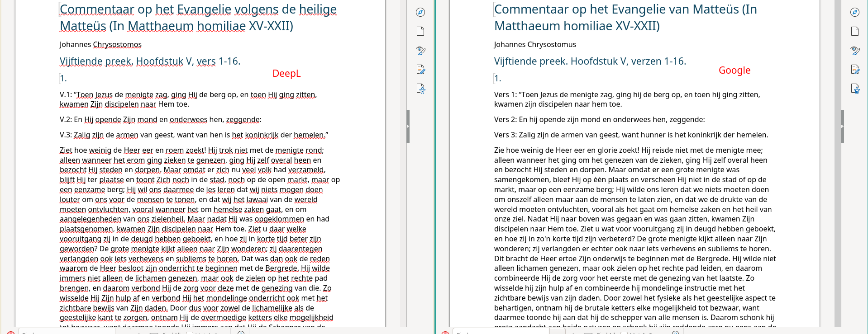Click the Google window's vertical scrollbar
The width and height of the screenshot is (868, 334).
tap(838, 181)
